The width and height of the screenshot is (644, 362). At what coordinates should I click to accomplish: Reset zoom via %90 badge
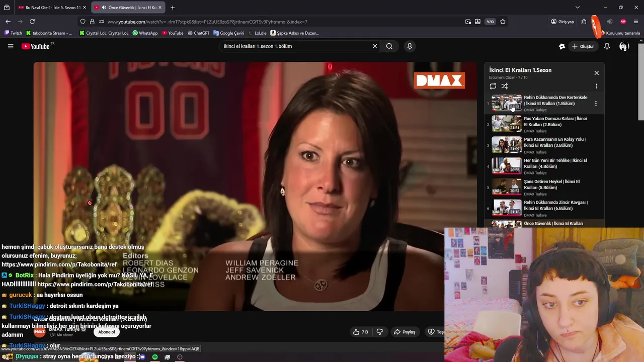[x=490, y=22]
